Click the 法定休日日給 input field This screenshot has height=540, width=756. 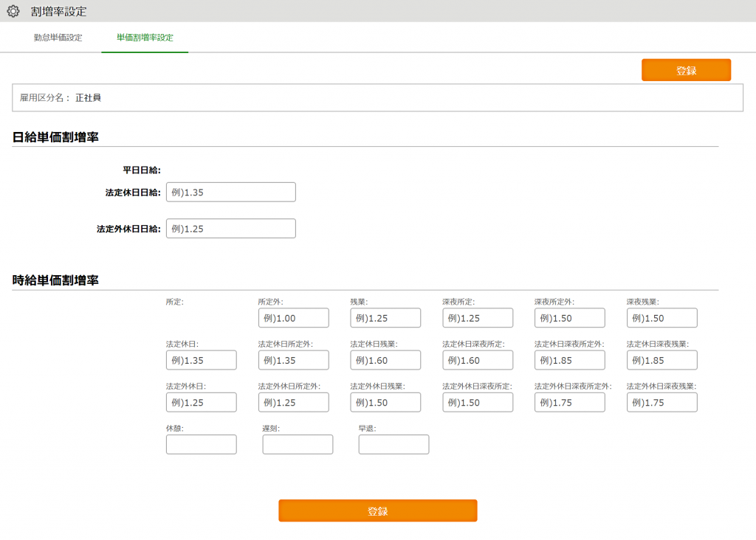click(230, 192)
